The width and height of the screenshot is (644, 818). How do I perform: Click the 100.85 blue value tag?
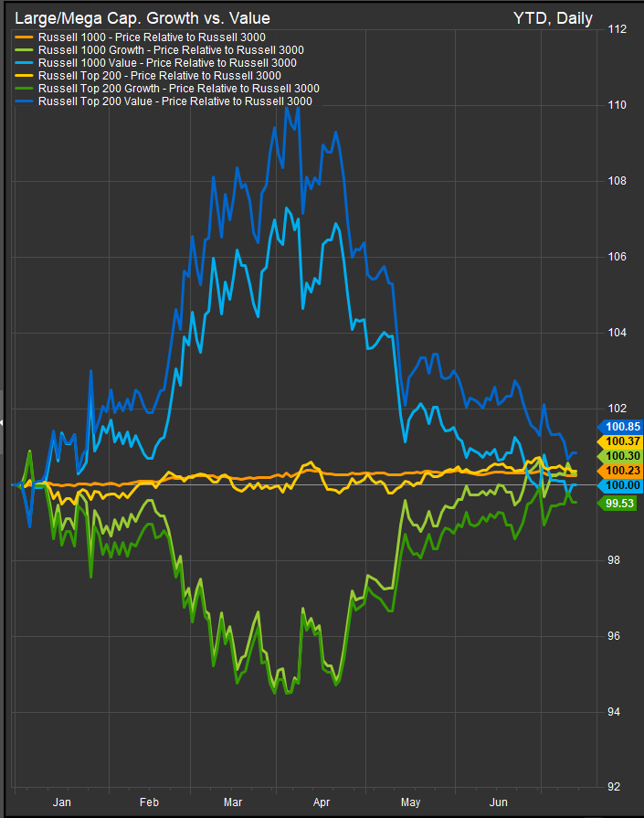pyautogui.click(x=620, y=426)
